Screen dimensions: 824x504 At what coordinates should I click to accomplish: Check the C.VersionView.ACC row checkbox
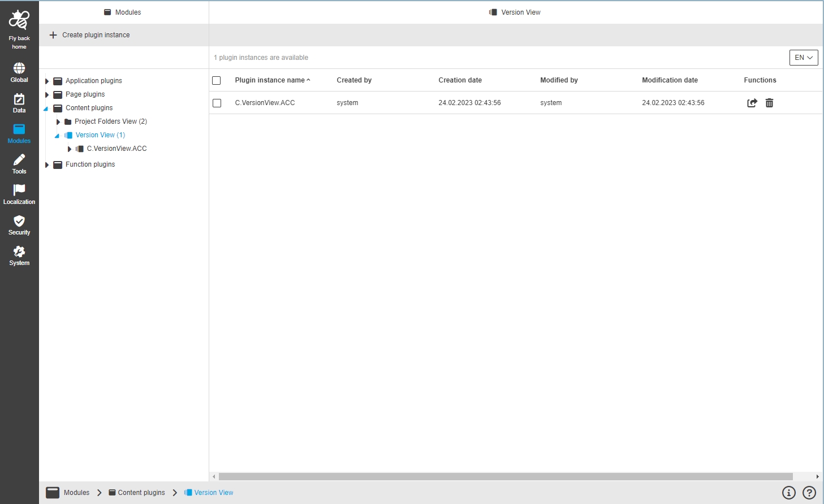pos(217,103)
